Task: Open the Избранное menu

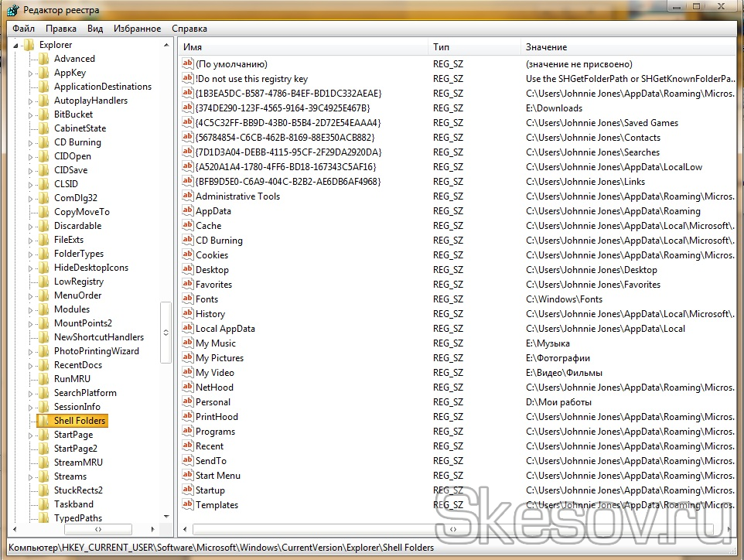Action: click(137, 29)
